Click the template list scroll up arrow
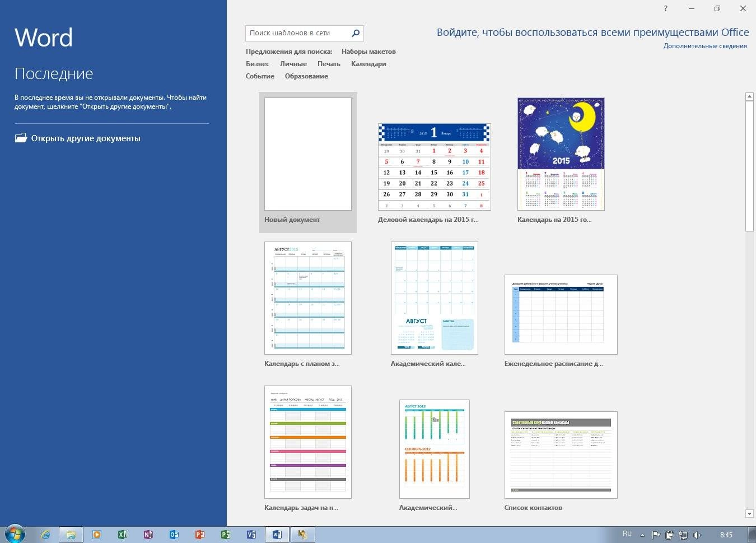 point(749,97)
